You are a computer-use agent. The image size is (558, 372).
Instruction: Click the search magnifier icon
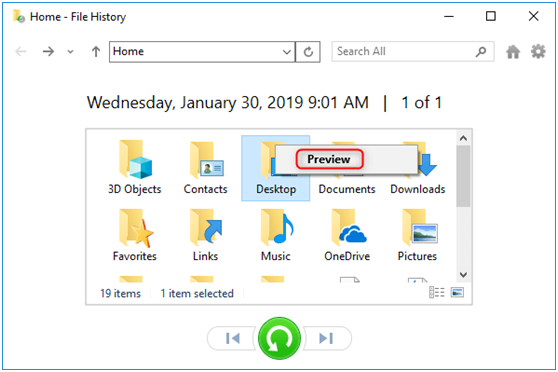481,52
